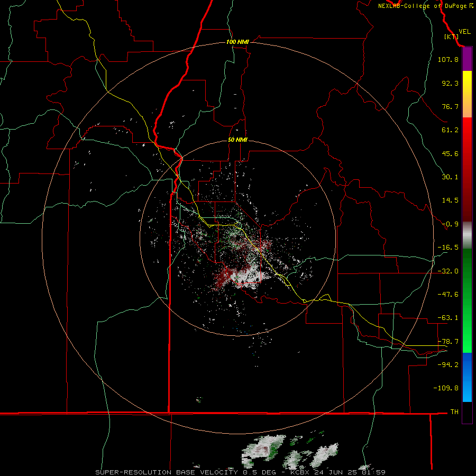The image size is (476, 476).
Task: Click the TH legend label
Action: coord(454,412)
